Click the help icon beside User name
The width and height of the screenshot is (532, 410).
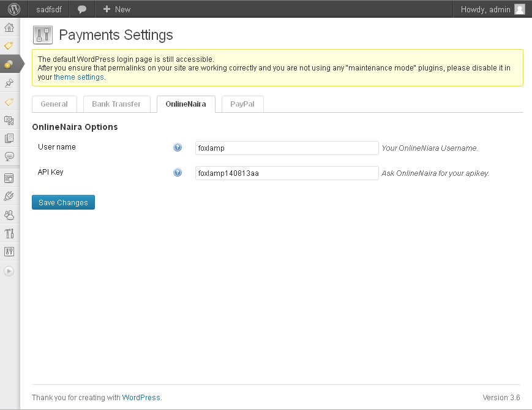coord(178,147)
